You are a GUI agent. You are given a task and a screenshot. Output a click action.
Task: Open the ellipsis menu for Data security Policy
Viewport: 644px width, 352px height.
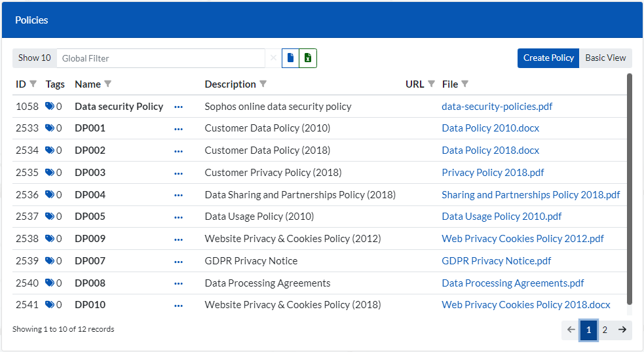point(179,107)
